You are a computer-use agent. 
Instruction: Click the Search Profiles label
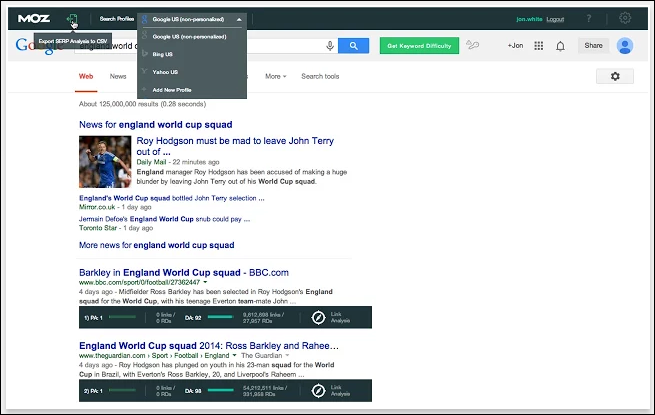click(117, 19)
